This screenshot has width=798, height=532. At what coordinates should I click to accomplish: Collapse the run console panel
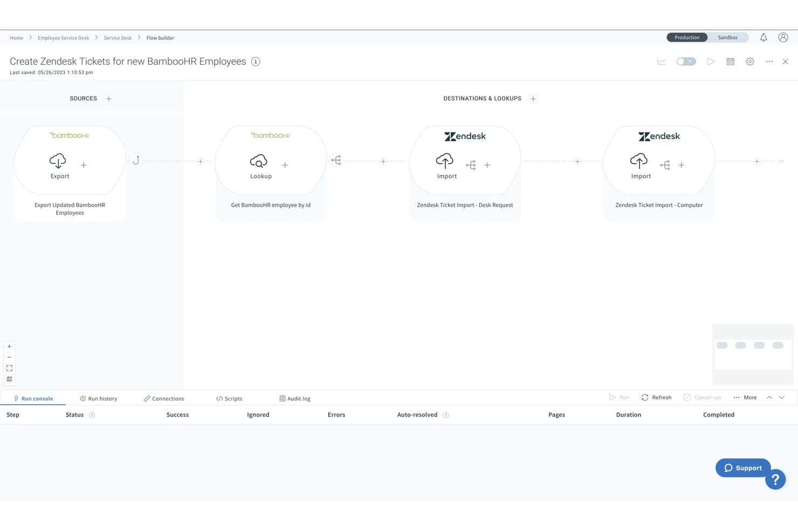coord(782,397)
